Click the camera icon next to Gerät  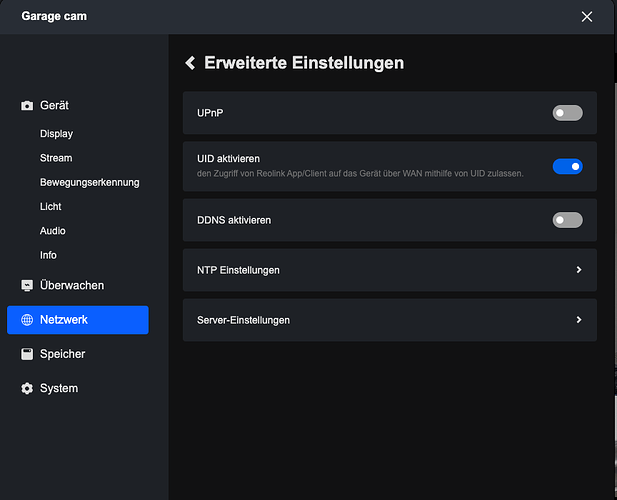27,106
